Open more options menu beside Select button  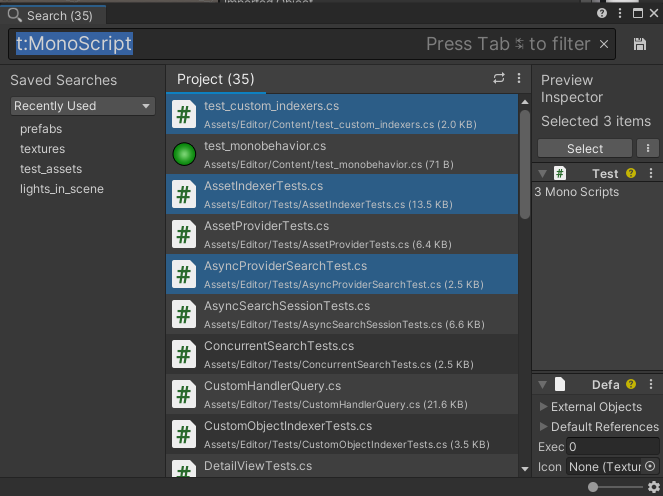(x=648, y=148)
